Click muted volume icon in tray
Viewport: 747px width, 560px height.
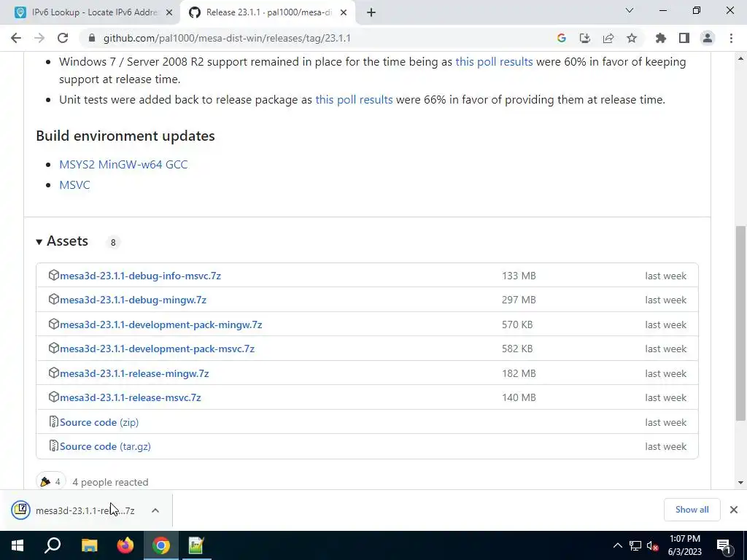pos(652,545)
